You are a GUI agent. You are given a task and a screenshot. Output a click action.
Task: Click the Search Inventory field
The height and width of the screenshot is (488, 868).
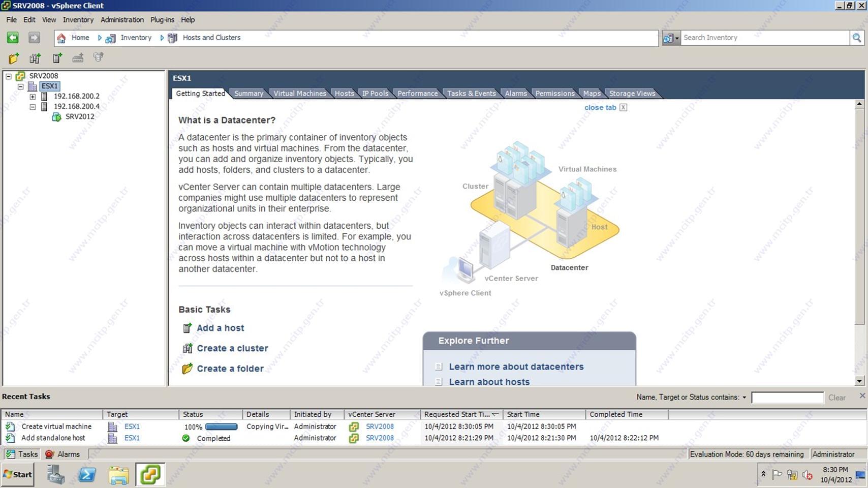[x=765, y=38]
